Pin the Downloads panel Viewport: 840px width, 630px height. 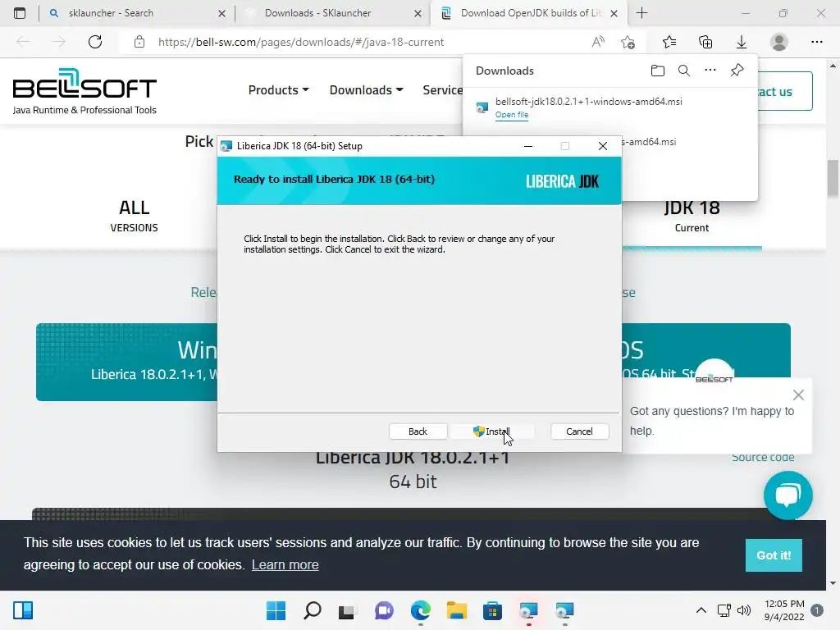[737, 71]
